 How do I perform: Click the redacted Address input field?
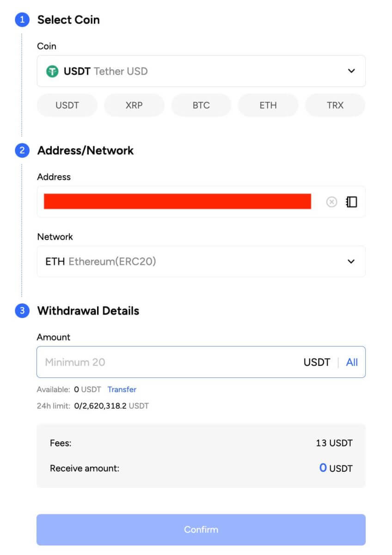pyautogui.click(x=178, y=202)
